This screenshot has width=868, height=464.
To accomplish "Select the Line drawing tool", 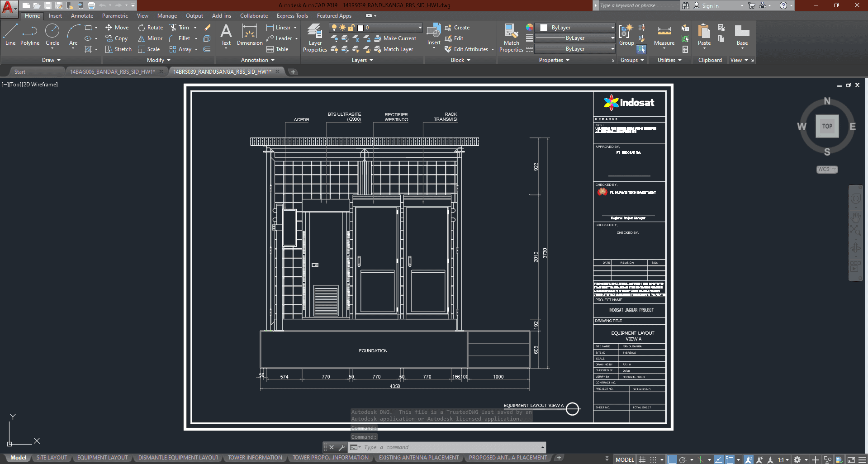I will (x=10, y=35).
